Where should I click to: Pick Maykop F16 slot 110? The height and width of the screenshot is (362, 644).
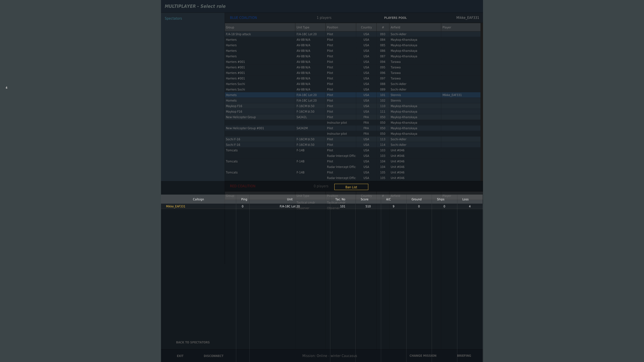[x=352, y=106]
